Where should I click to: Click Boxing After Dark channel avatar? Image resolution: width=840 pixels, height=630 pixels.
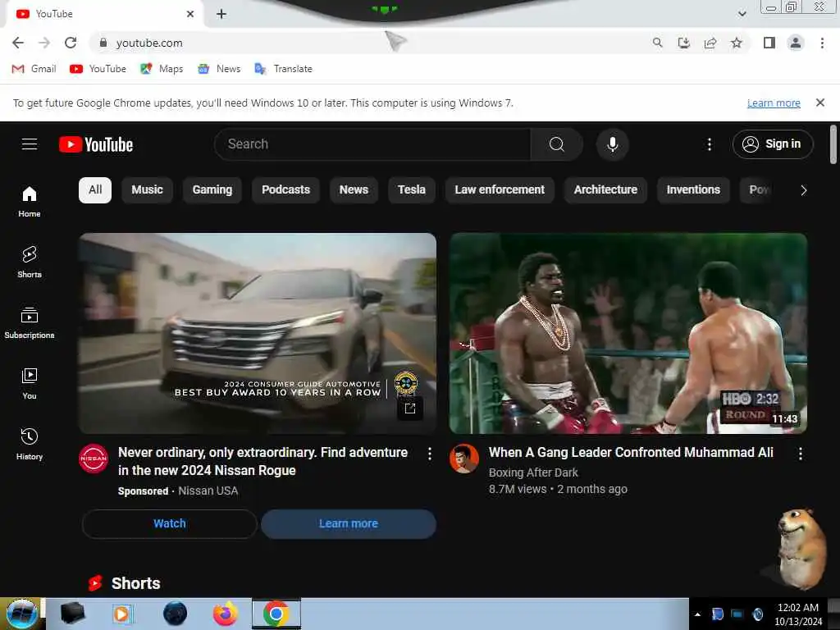pos(464,459)
